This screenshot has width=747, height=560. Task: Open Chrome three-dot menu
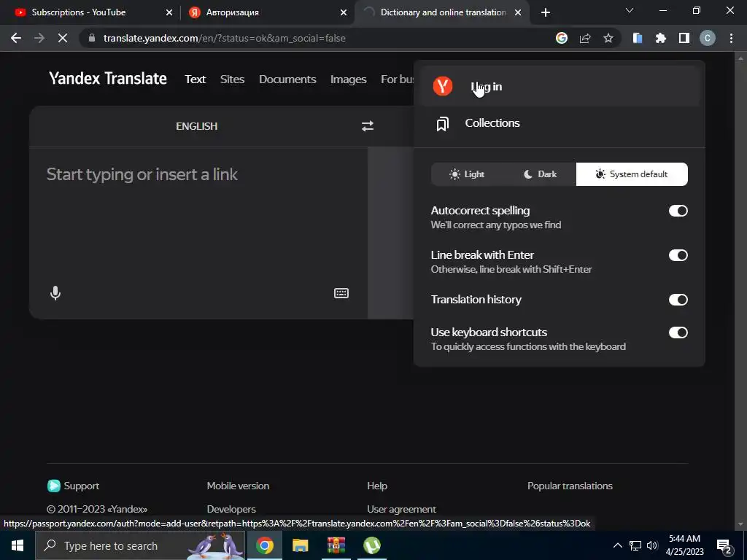(x=731, y=38)
